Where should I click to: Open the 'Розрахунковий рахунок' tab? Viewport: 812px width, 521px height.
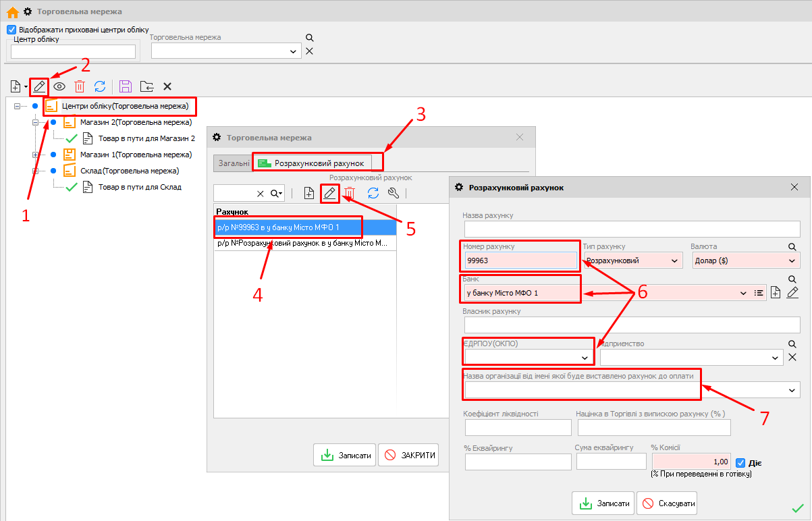click(317, 163)
